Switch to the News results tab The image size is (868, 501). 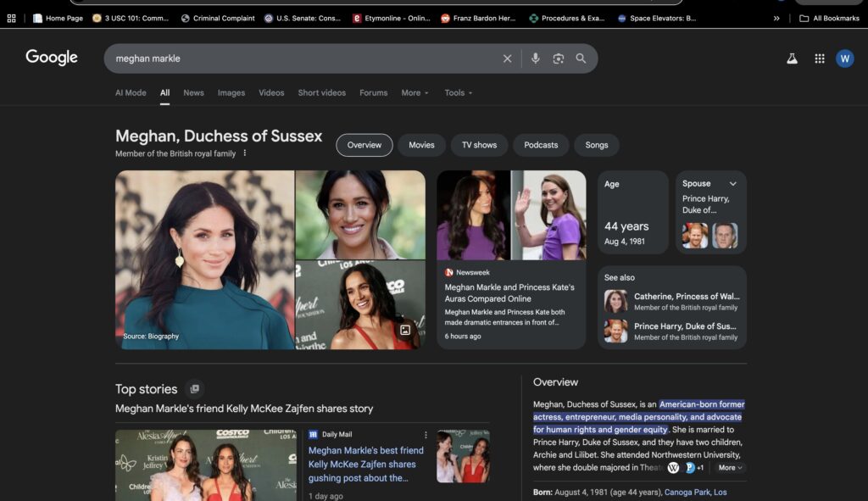193,93
